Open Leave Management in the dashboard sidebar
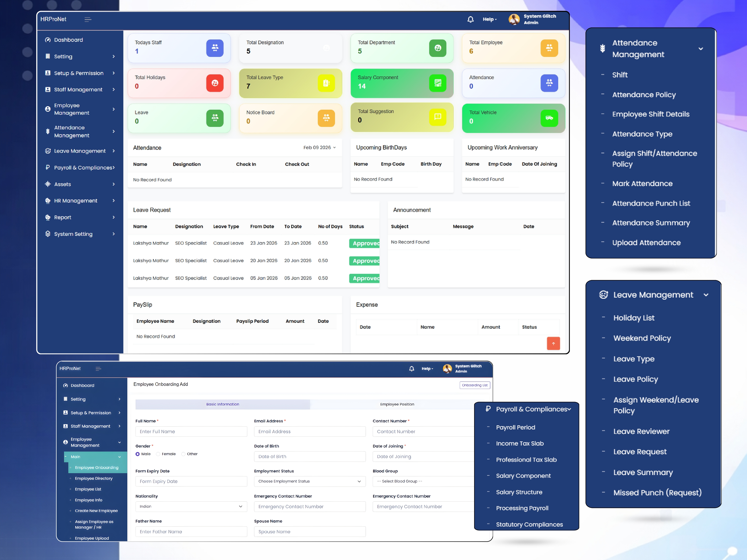 [80, 151]
